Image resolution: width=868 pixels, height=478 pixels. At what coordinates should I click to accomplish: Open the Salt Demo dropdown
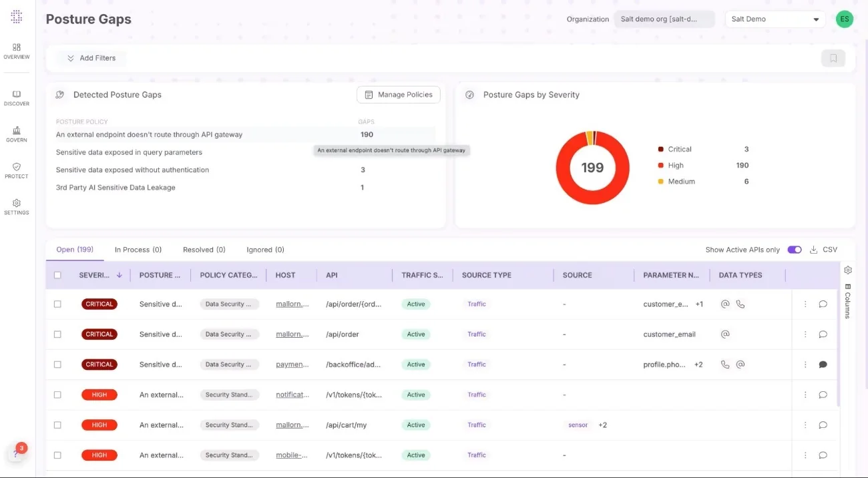775,19
